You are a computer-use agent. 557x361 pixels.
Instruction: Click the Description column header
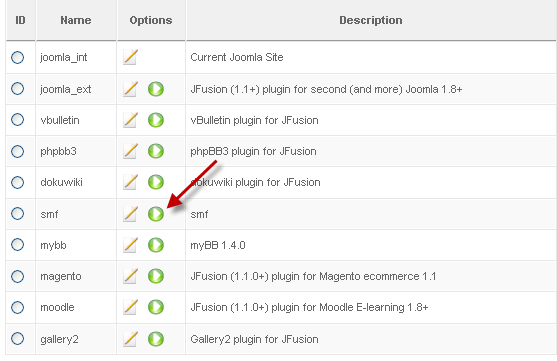coord(371,20)
